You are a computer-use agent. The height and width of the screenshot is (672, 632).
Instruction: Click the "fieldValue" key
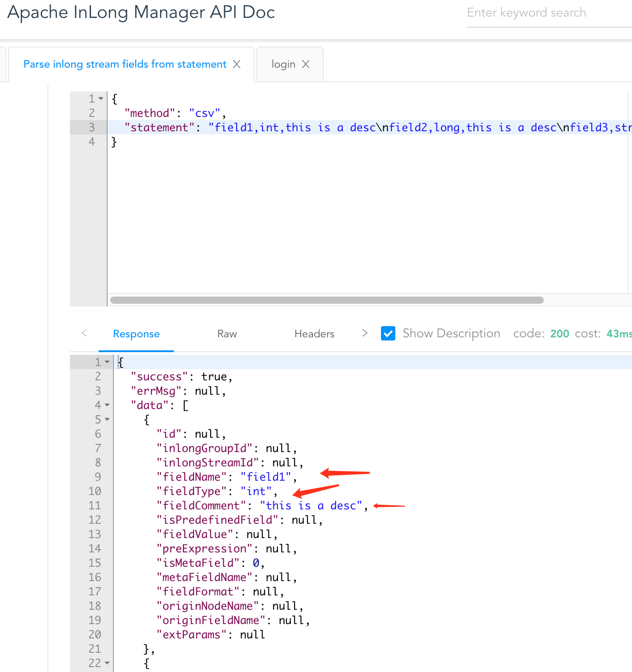coord(195,534)
